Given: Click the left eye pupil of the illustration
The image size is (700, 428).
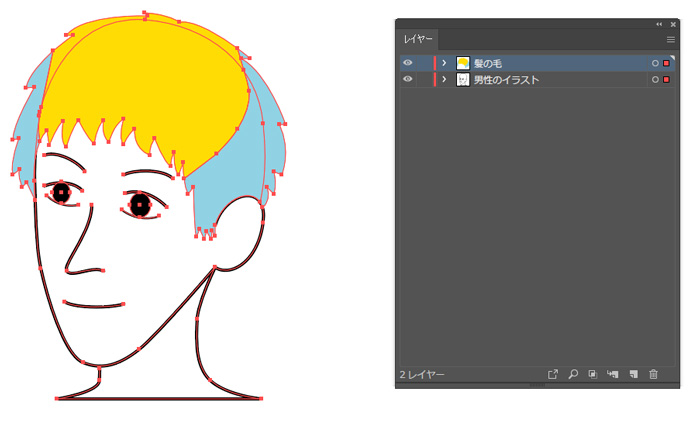Looking at the screenshot, I should pyautogui.click(x=62, y=193).
